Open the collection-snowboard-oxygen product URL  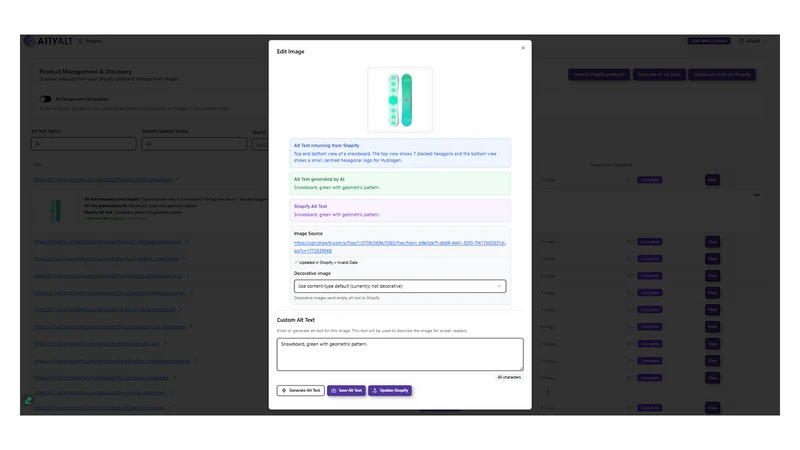pyautogui.click(x=110, y=293)
